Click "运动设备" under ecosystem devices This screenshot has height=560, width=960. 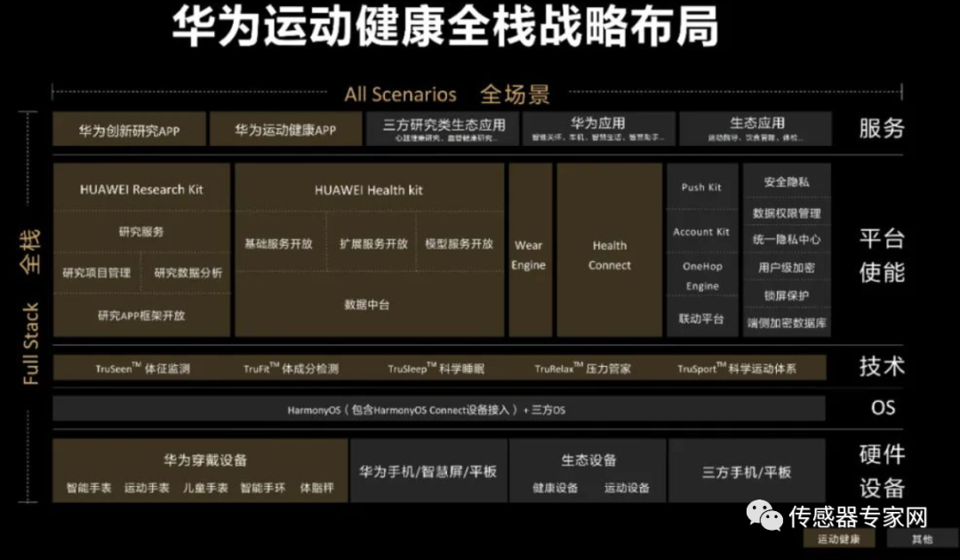pos(627,488)
